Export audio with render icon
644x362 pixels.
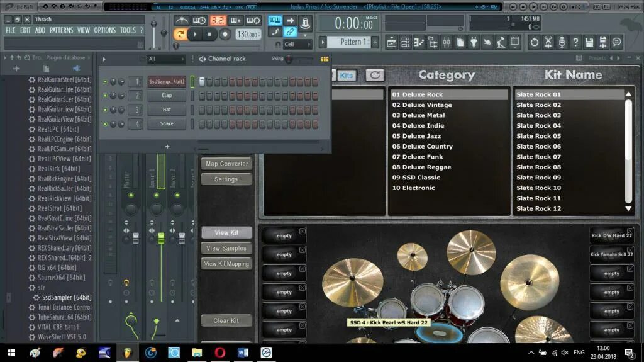(x=603, y=42)
